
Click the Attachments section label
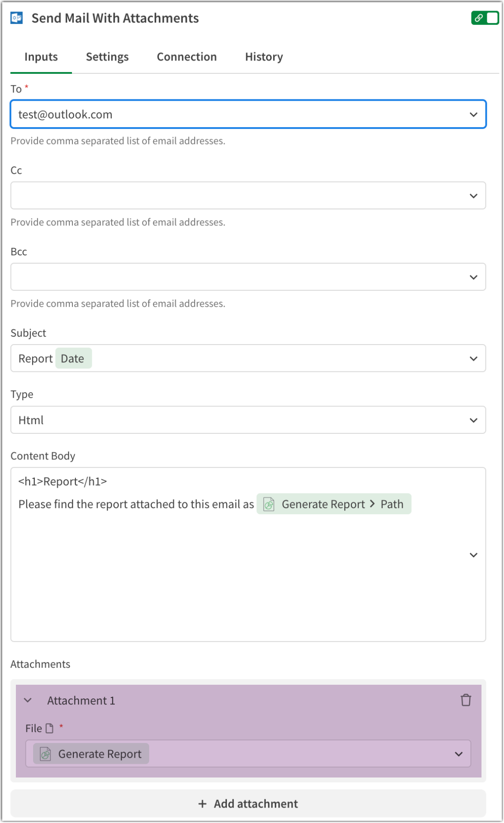40,664
